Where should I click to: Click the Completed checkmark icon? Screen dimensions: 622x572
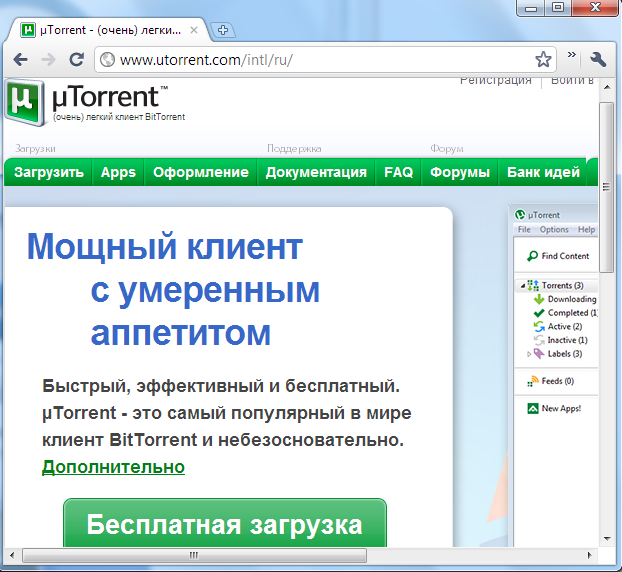point(539,313)
